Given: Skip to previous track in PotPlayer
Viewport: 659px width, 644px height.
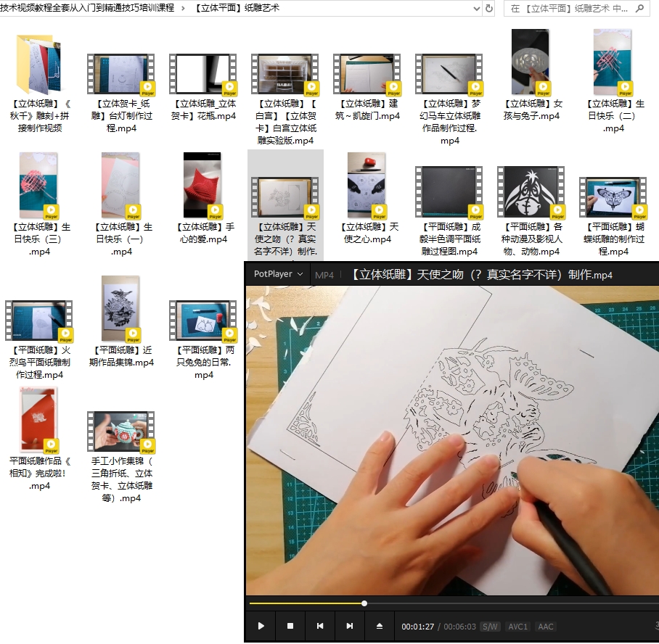Looking at the screenshot, I should point(320,626).
